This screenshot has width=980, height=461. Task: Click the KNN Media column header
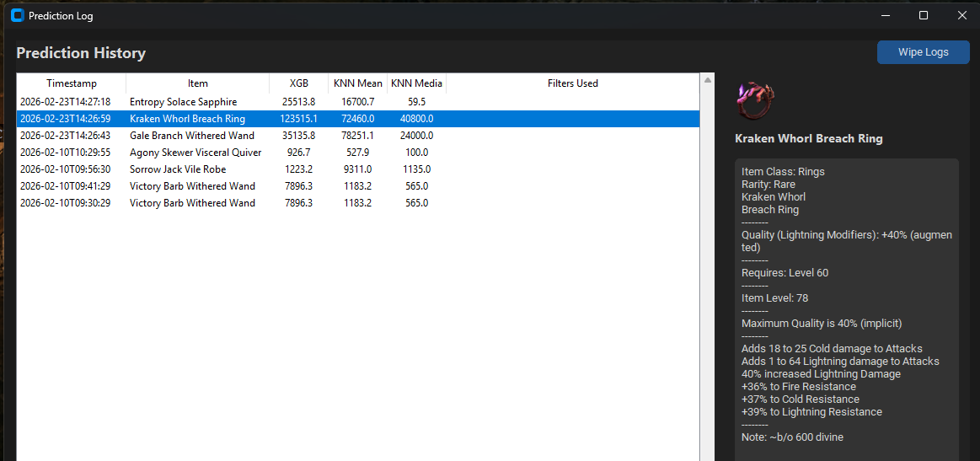416,83
